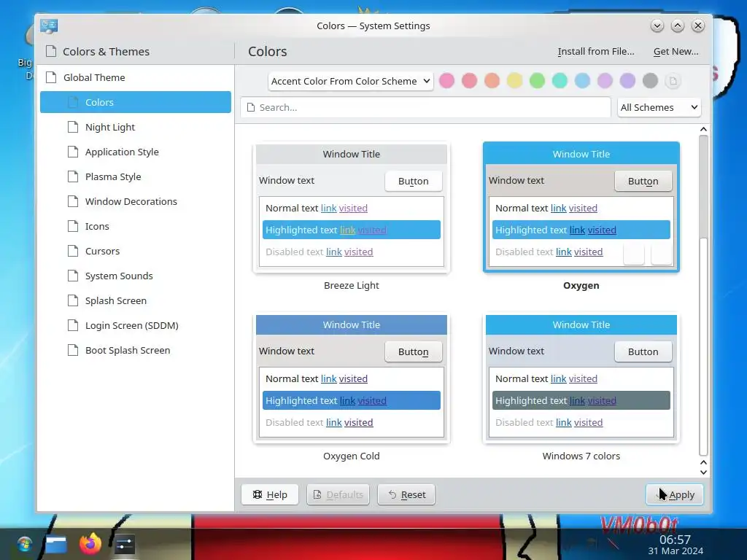Click the Login Screen (SDDM) page icon

(73, 325)
